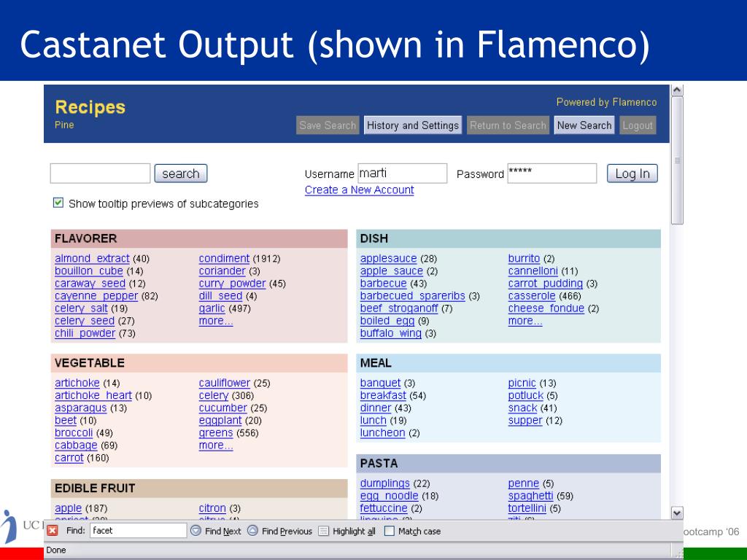Open the cauliflower link

tap(225, 384)
